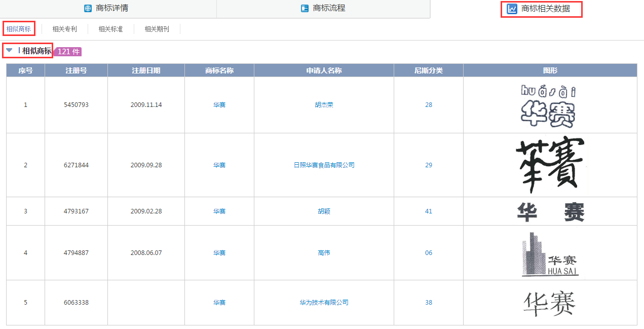This screenshot has height=329, width=644.
Task: Select the 相关标准 sub-tab
Action: coord(110,29)
